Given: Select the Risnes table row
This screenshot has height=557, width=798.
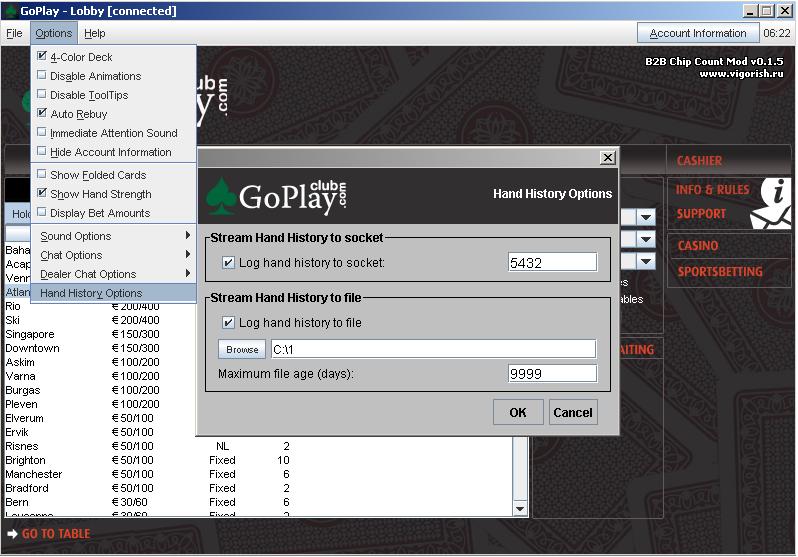Looking at the screenshot, I should tap(259, 446).
